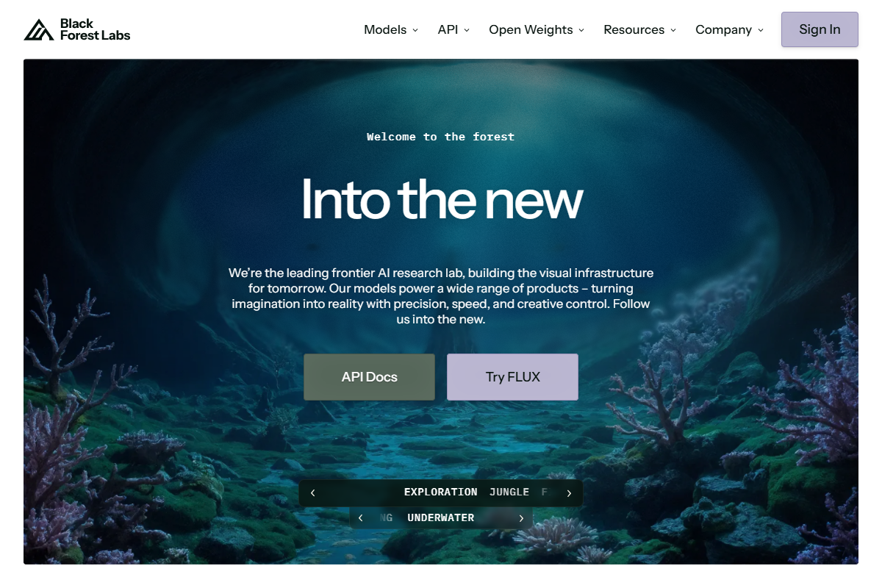Open the API dropdown chevron
882x588 pixels.
(x=467, y=30)
